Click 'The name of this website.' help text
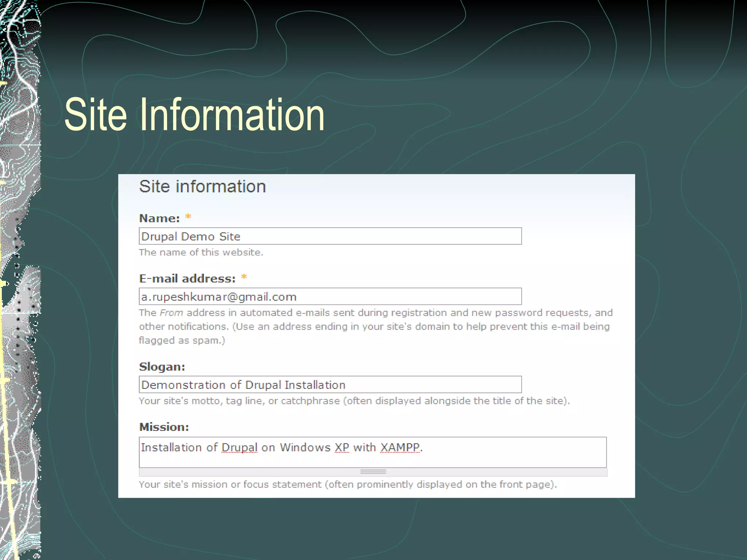Image resolution: width=747 pixels, height=560 pixels. [201, 252]
